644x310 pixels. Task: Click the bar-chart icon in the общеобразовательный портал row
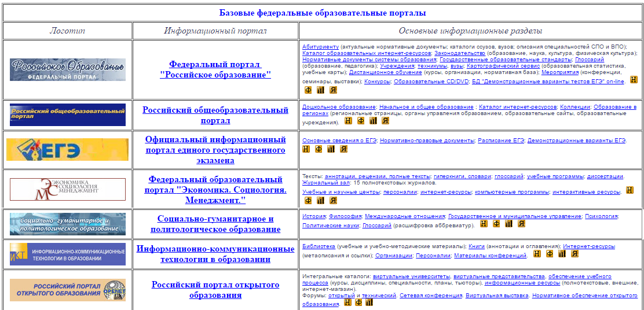point(373,120)
